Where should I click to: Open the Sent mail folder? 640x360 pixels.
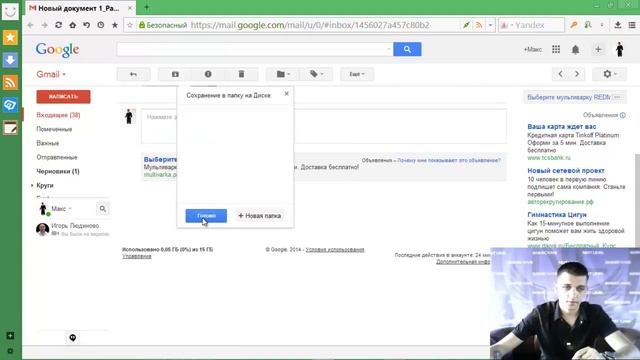pos(57,157)
